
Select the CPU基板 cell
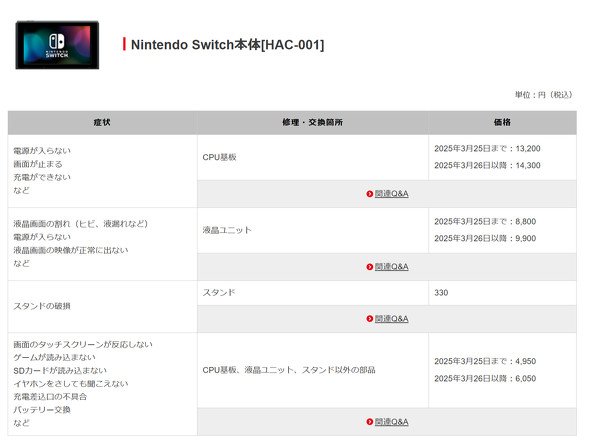click(313, 157)
